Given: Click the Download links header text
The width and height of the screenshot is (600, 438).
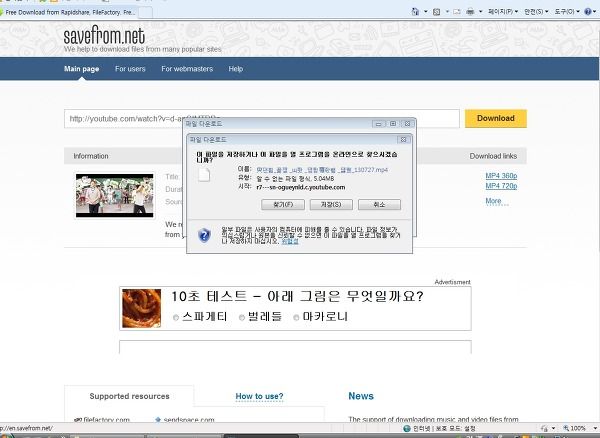Looking at the screenshot, I should [493, 156].
